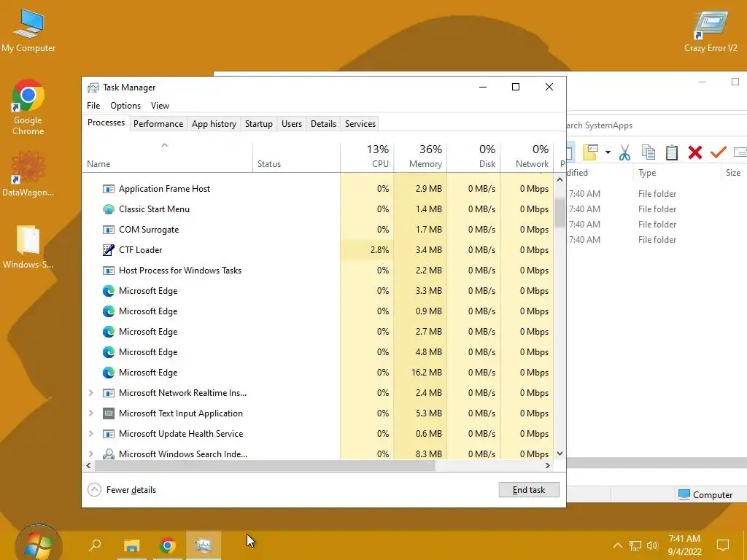Switch to the Services tab

tap(360, 124)
